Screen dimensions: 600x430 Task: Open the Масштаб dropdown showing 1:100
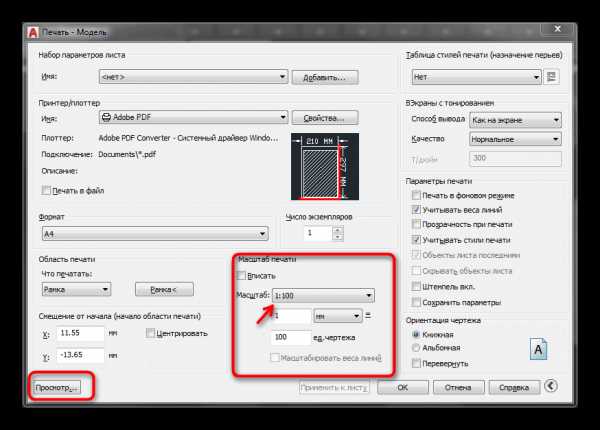(x=323, y=295)
